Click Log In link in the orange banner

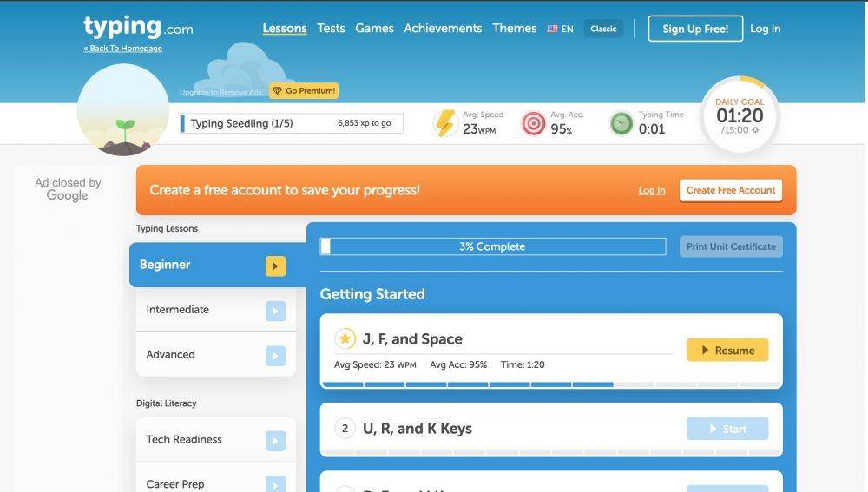[652, 190]
